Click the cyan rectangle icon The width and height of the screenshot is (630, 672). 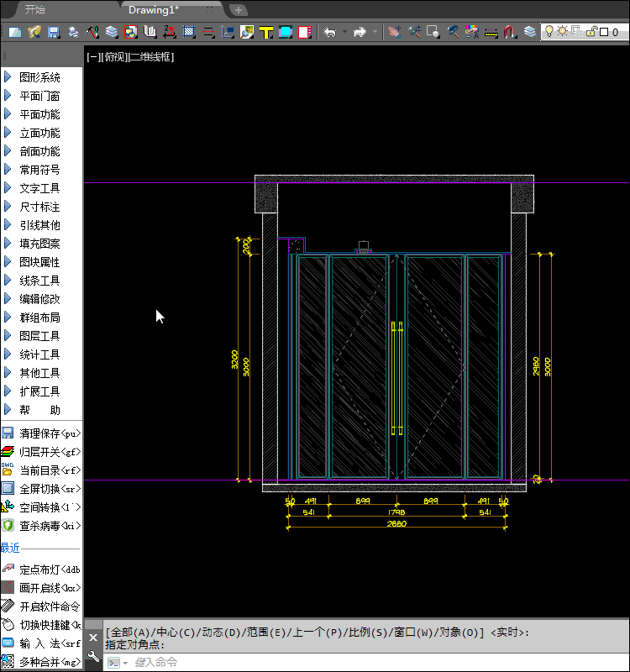[286, 32]
